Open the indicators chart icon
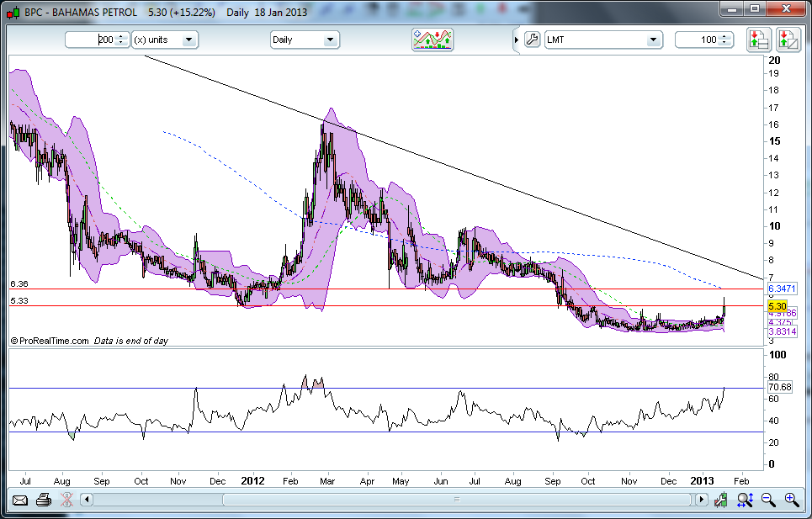Viewport: 812px width, 519px height. (x=433, y=40)
